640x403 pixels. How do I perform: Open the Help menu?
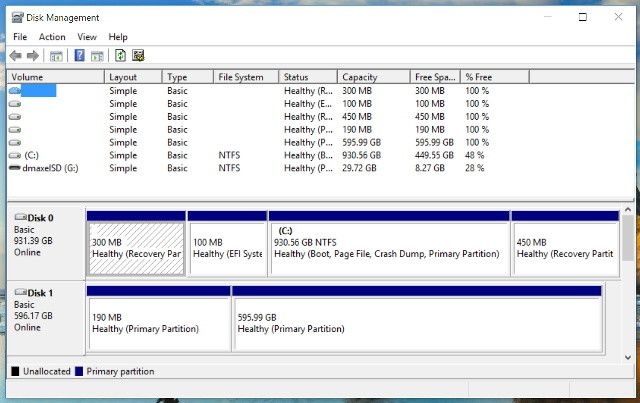click(118, 37)
